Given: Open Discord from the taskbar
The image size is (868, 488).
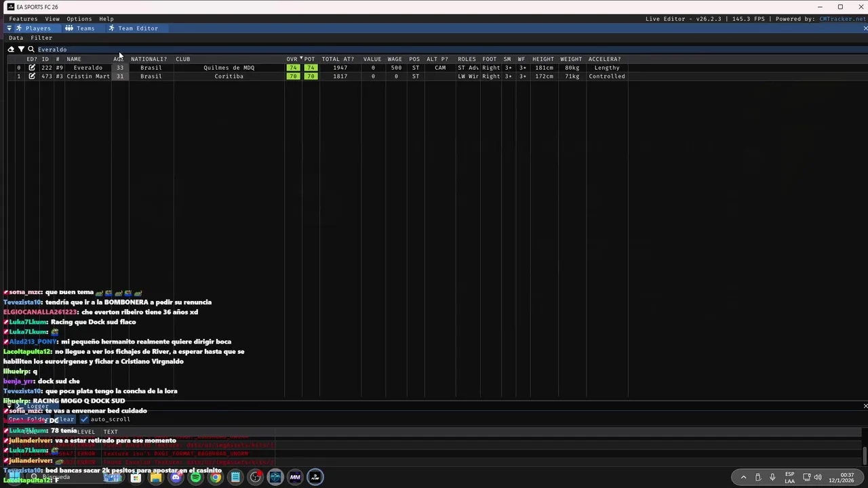Looking at the screenshot, I should tap(176, 477).
